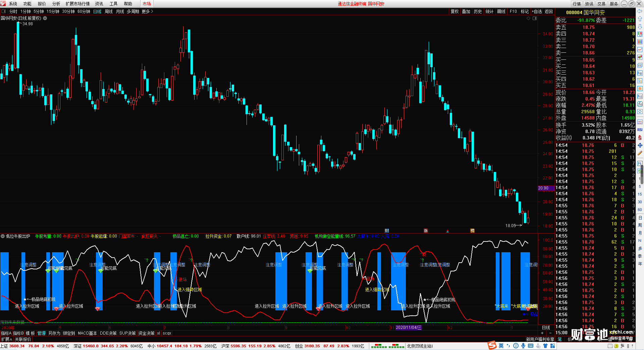Open the 多周期 period selector

133,11
